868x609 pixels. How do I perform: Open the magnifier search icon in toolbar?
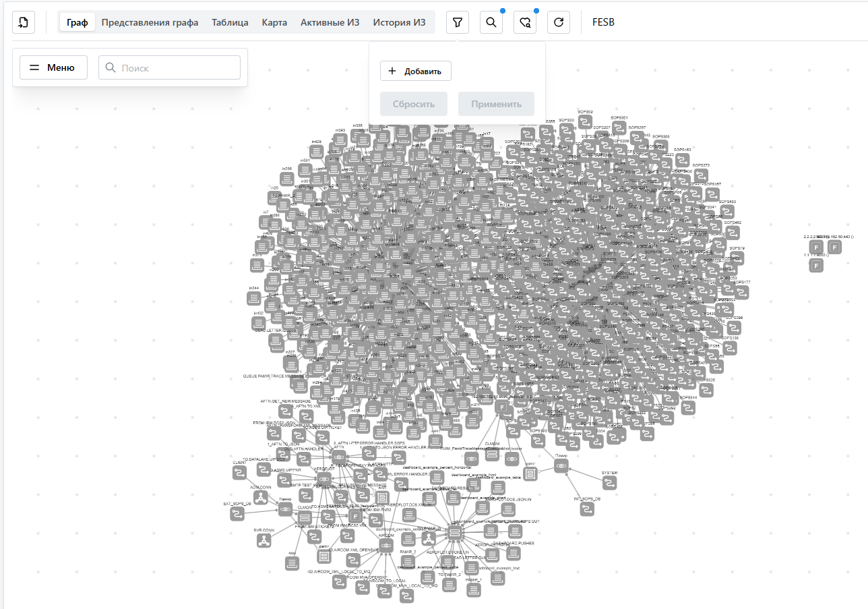pos(491,22)
